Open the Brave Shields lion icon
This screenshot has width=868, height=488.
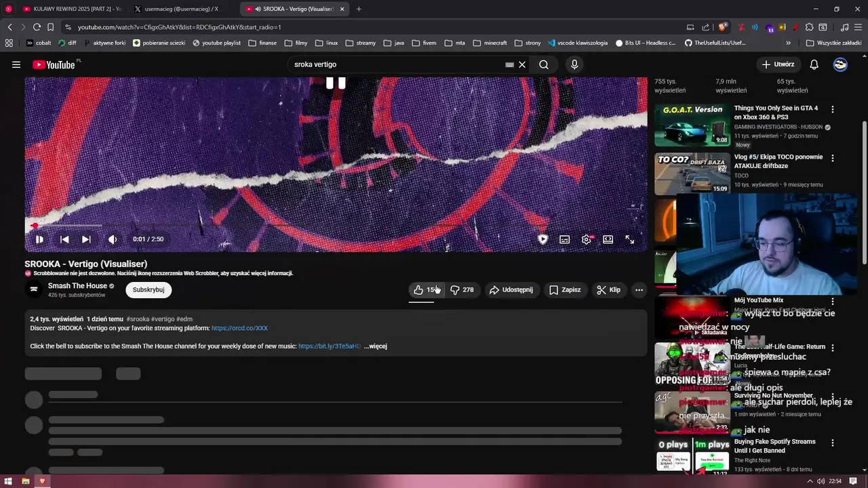722,27
